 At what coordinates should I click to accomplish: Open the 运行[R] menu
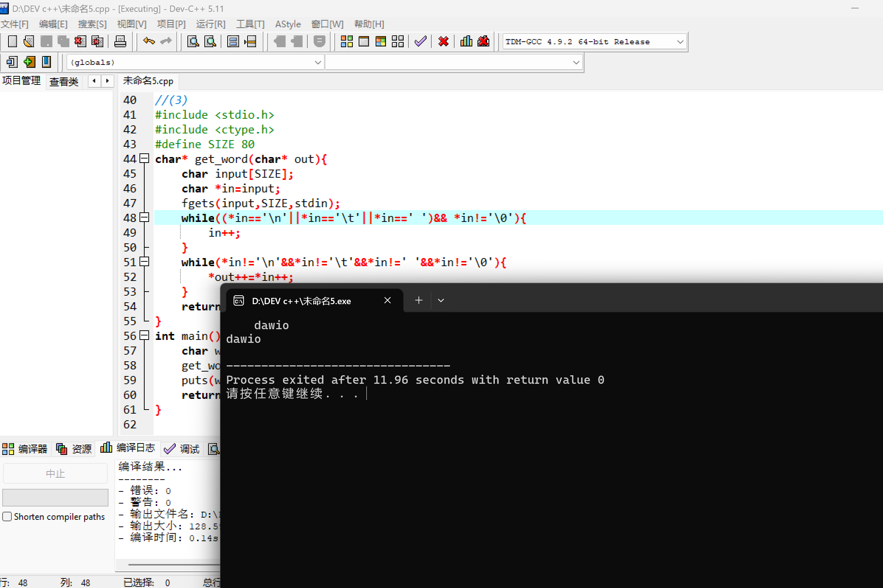[x=211, y=24]
